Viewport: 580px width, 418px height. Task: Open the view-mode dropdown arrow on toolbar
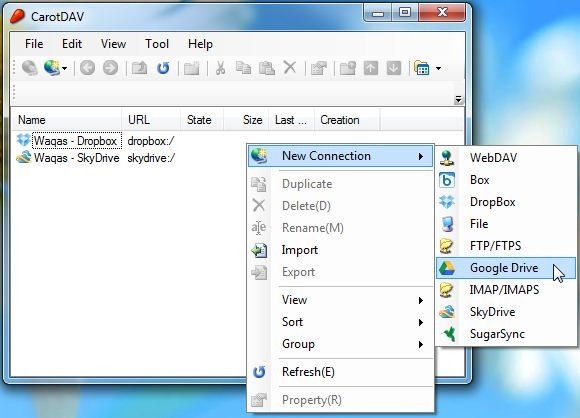438,68
